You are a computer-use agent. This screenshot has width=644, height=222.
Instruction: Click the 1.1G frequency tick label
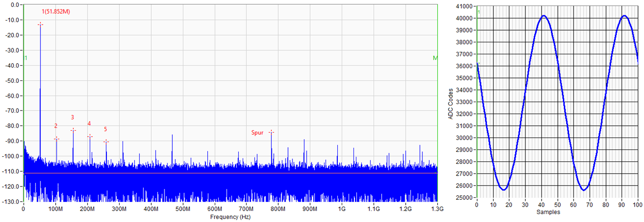373,209
